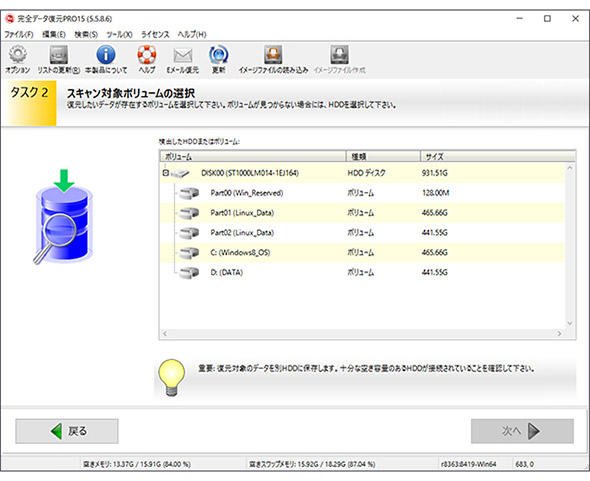Close the 完全データ復元PRO15 window
590x481 pixels.
click(575, 18)
